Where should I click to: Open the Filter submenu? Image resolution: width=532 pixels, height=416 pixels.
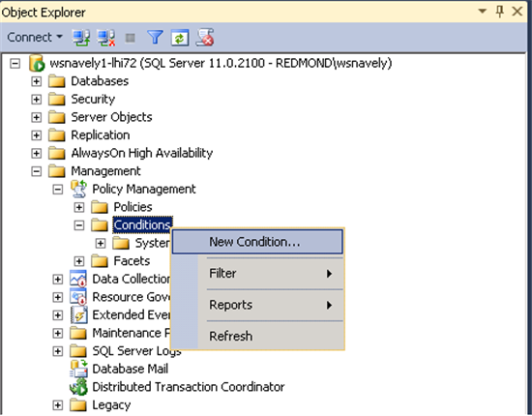coord(257,274)
